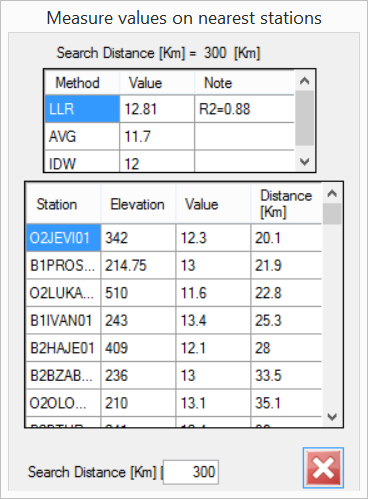Click the Search Distance input field showing 300
The width and height of the screenshot is (368, 499).
point(191,472)
